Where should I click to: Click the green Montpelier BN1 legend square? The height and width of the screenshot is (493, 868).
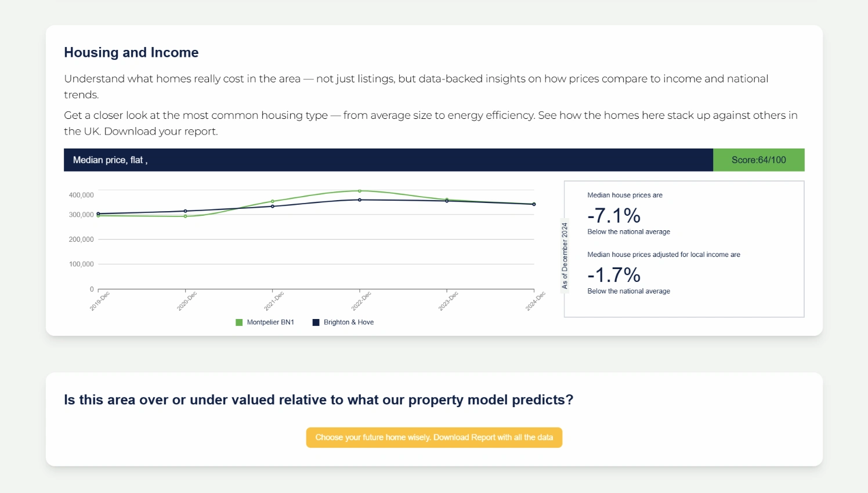(x=239, y=322)
